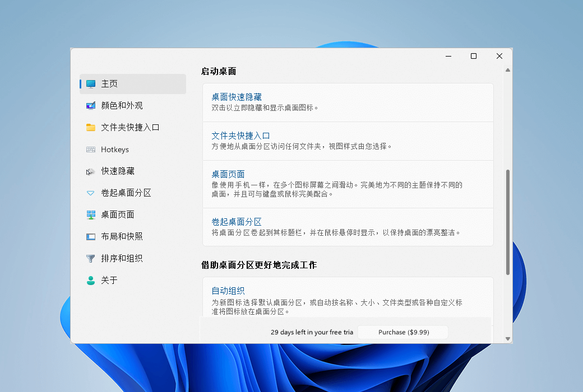Minimize the settings window
Image resolution: width=583 pixels, height=392 pixels.
(448, 56)
